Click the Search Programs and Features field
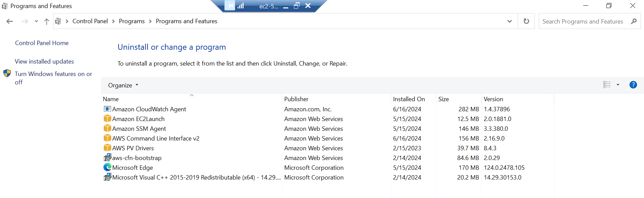 coord(585,21)
